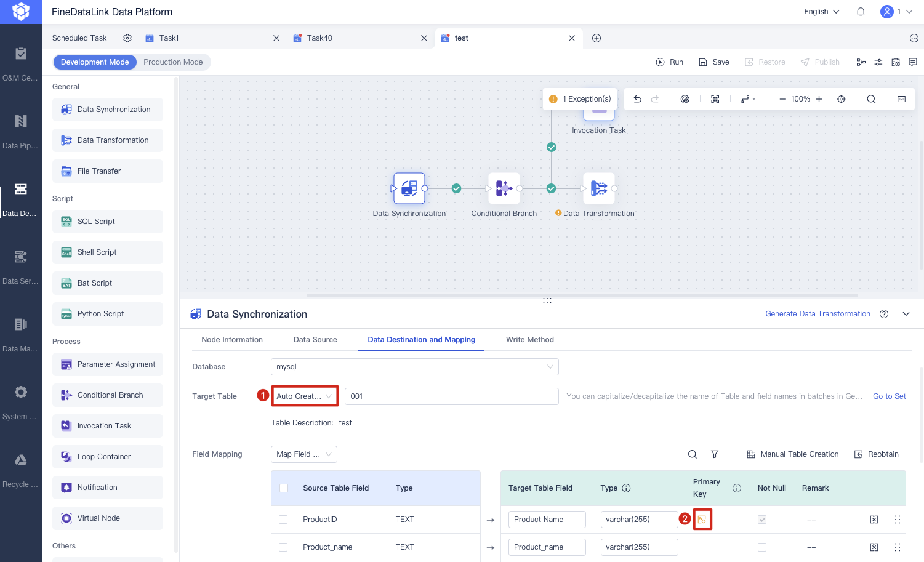Open the comments icon in top toolbar
This screenshot has height=562, width=924.
(913, 62)
